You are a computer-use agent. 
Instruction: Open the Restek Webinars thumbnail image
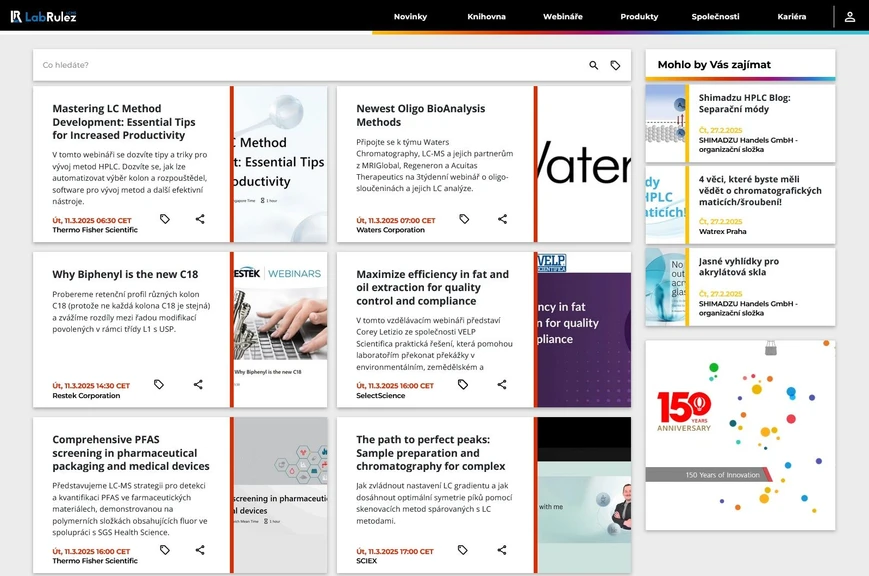click(280, 329)
